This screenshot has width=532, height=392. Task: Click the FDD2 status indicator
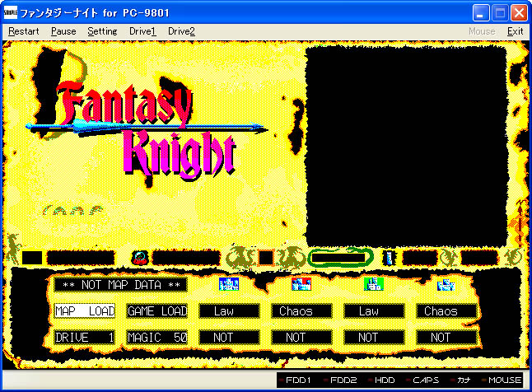point(341,380)
